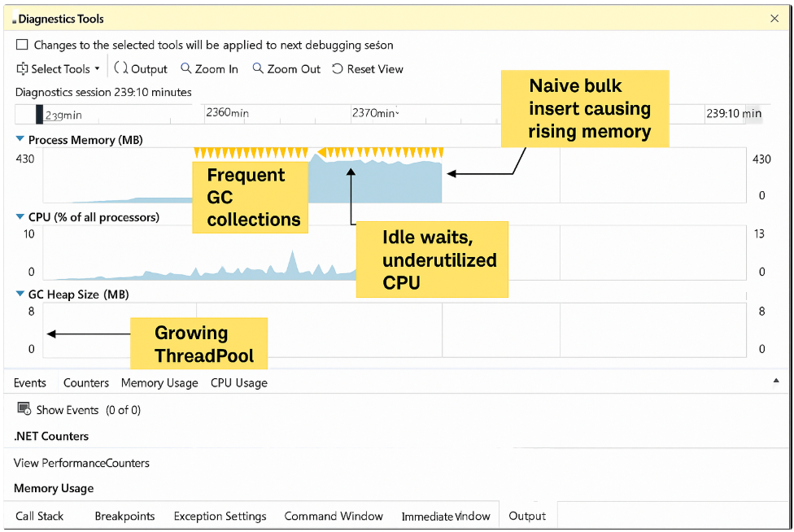Enable the apply changes to next session checkbox
This screenshot has height=532, width=794.
click(23, 46)
